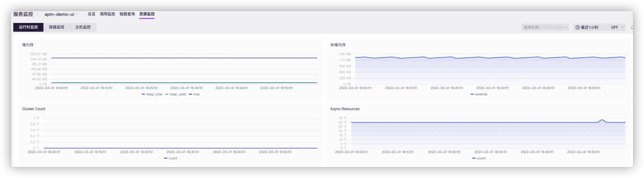Switch to the 总览 tab

click(91, 14)
